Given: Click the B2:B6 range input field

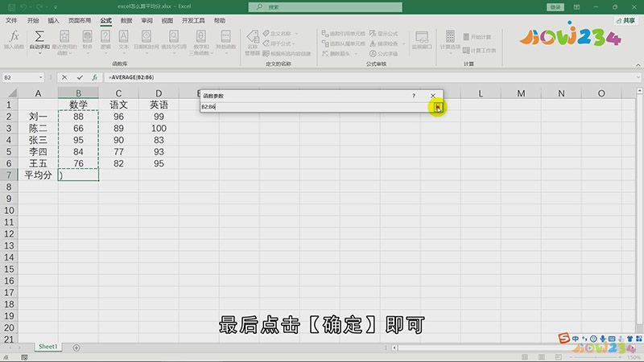Looking at the screenshot, I should click(x=316, y=107).
